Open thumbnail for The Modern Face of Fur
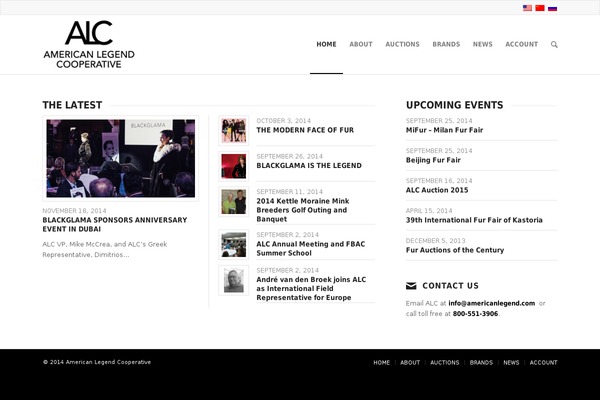600x400 pixels. pyautogui.click(x=233, y=131)
